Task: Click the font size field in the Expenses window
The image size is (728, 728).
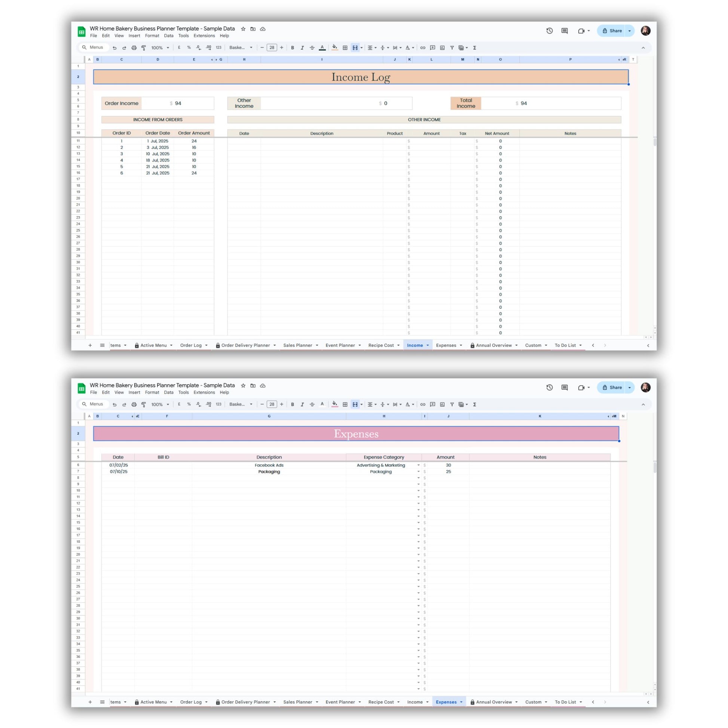Action: point(272,404)
